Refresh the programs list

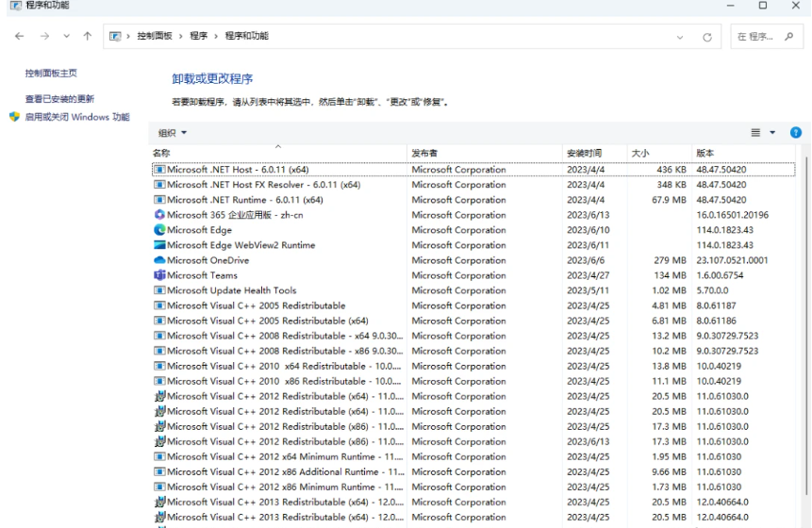pos(707,38)
